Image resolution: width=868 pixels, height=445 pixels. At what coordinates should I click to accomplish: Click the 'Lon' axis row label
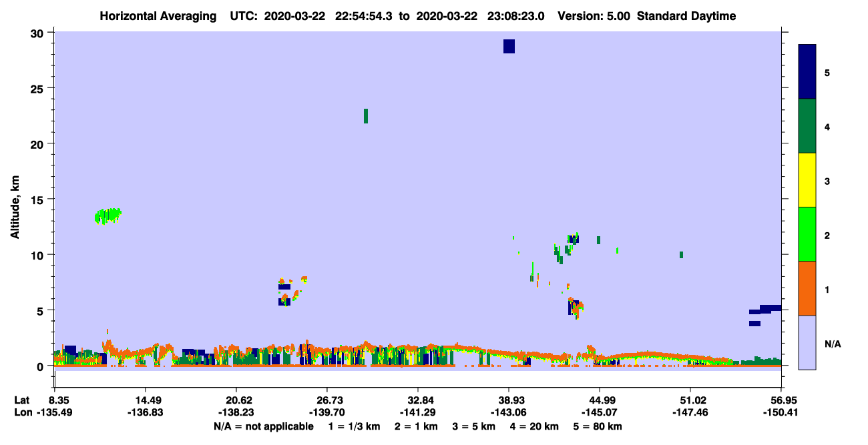coord(22,412)
